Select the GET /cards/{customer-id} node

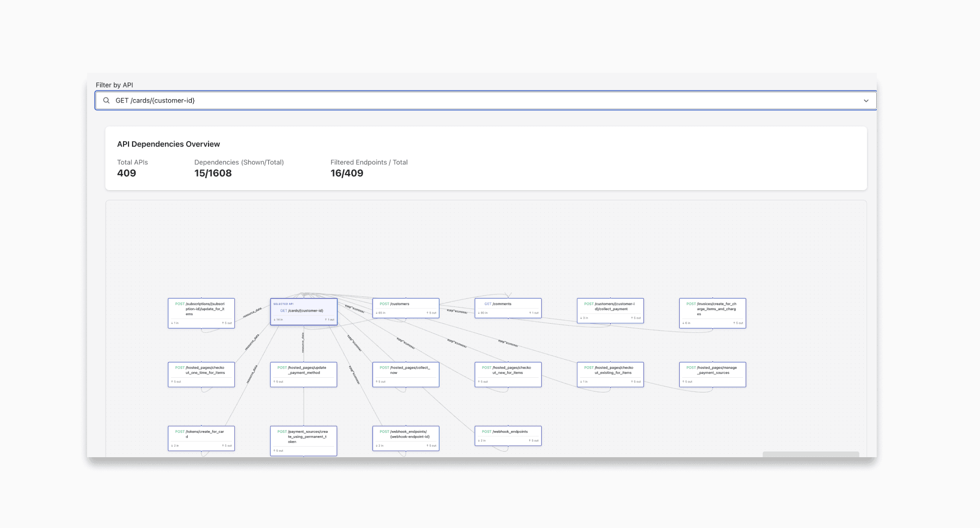(x=304, y=311)
